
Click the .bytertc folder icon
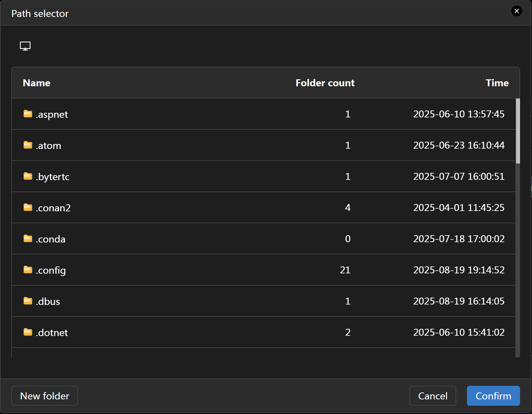pyautogui.click(x=28, y=176)
